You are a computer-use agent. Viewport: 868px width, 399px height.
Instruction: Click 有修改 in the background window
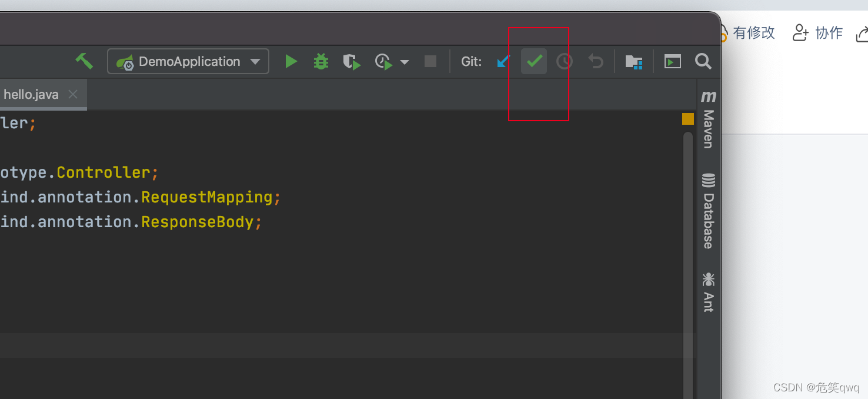pyautogui.click(x=754, y=33)
